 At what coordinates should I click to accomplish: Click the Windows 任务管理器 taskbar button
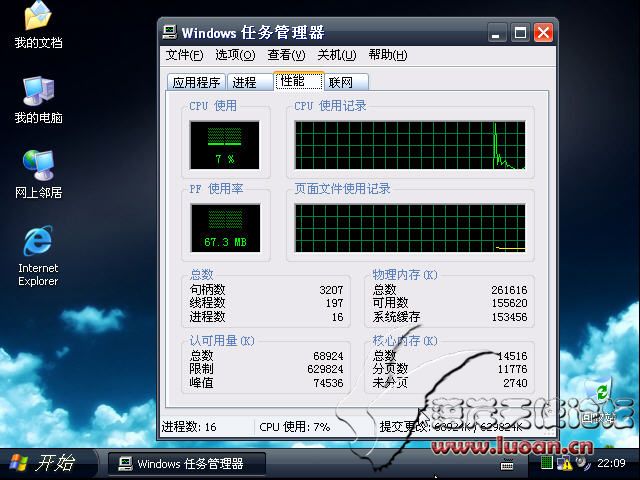coord(187,464)
